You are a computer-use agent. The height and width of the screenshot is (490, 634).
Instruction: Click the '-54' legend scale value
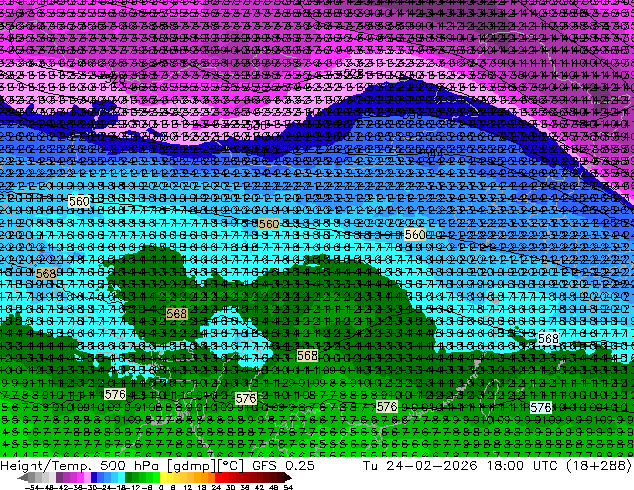(x=32, y=487)
